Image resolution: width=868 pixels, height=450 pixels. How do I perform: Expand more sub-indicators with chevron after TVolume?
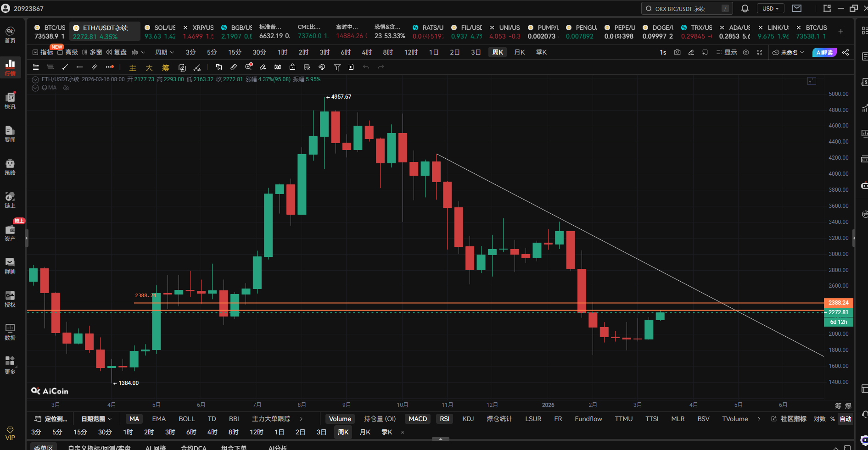tap(759, 419)
